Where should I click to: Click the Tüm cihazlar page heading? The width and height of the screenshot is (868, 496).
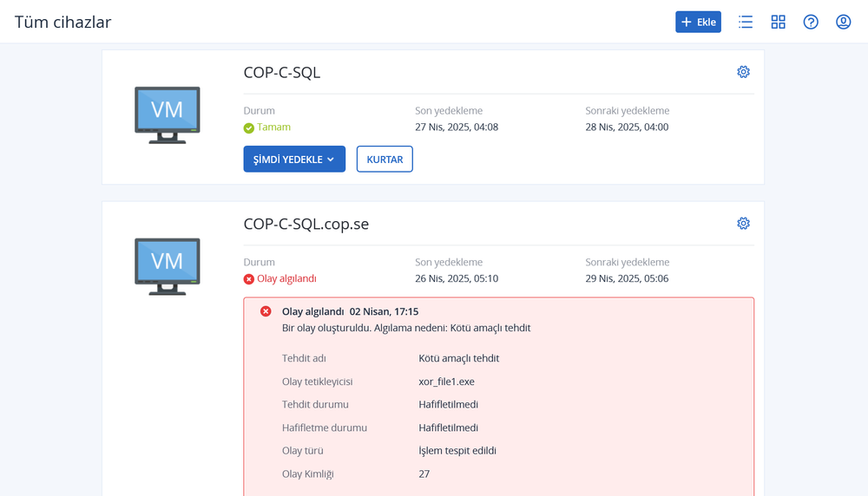pos(62,22)
